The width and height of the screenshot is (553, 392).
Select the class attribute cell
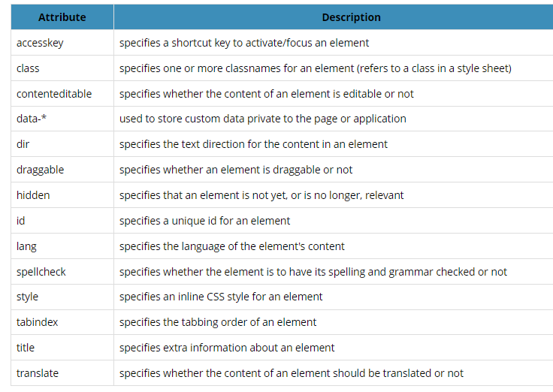28,68
